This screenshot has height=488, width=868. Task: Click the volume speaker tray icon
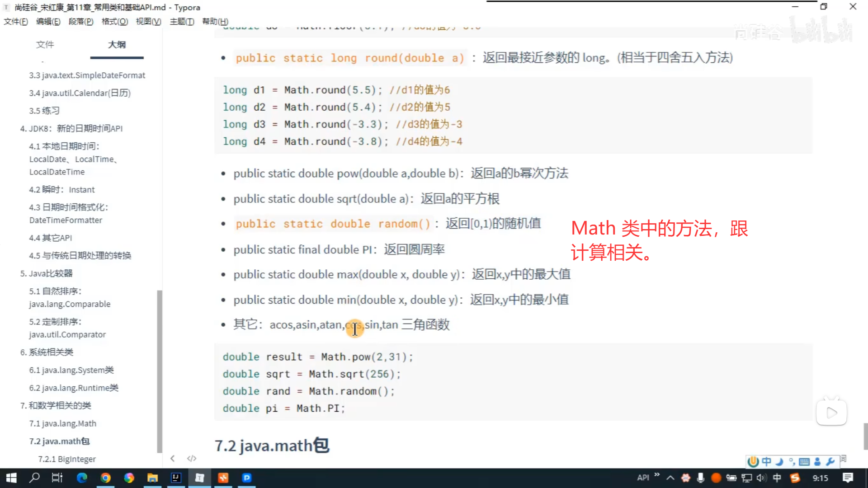click(x=761, y=478)
